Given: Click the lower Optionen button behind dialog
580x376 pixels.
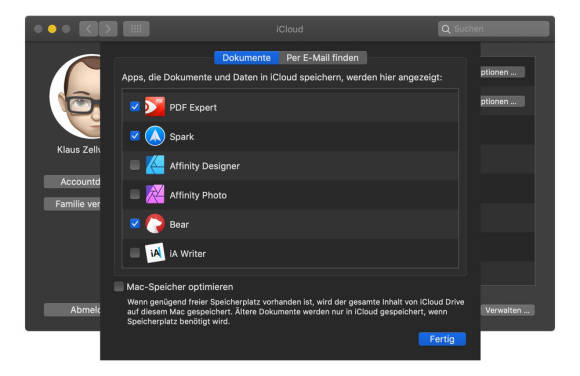Looking at the screenshot, I should (x=502, y=101).
